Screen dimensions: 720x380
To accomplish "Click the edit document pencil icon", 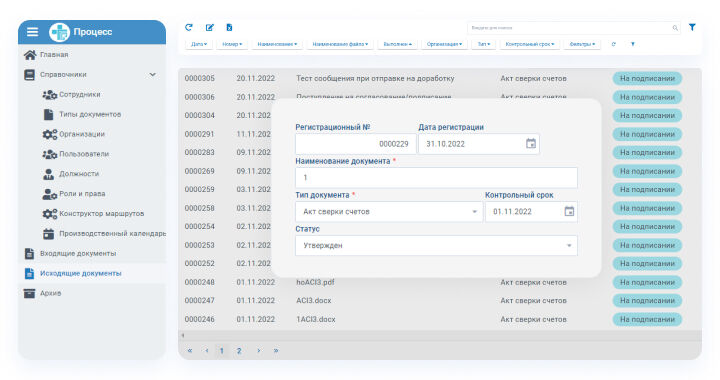I will click(209, 28).
